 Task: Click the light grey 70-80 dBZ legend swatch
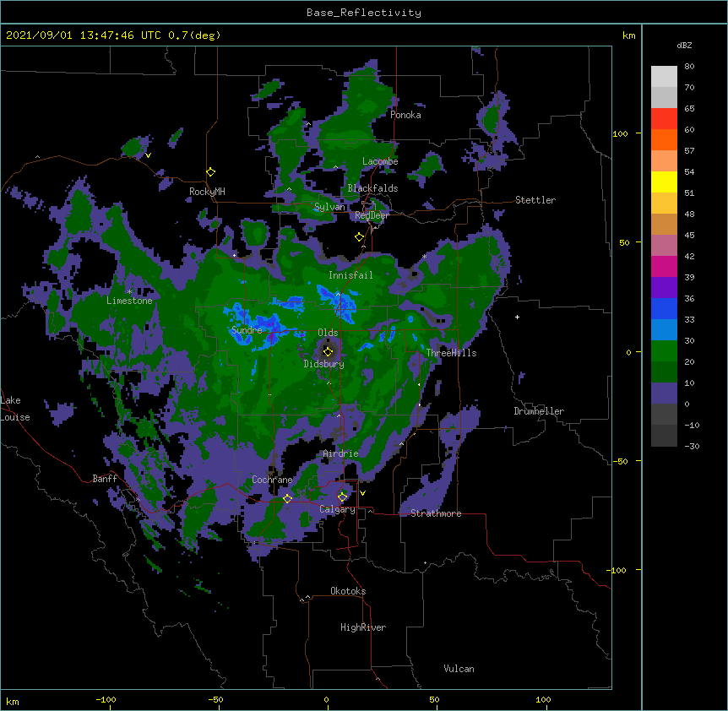click(x=664, y=77)
